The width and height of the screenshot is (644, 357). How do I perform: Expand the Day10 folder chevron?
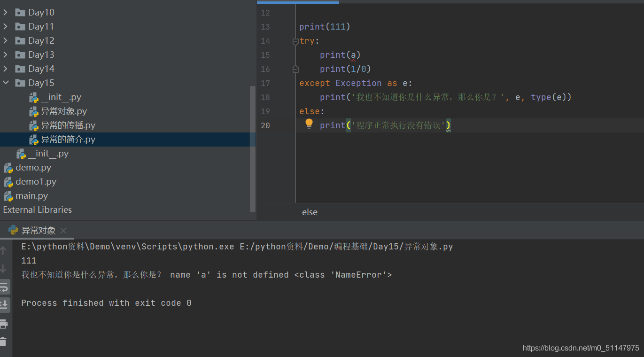tap(6, 13)
